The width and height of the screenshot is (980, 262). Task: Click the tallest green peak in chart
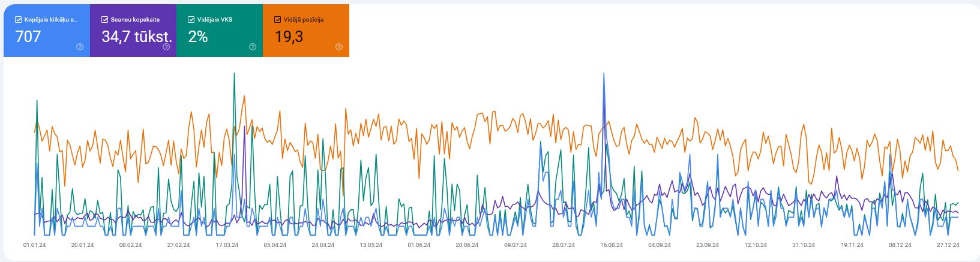click(x=234, y=74)
